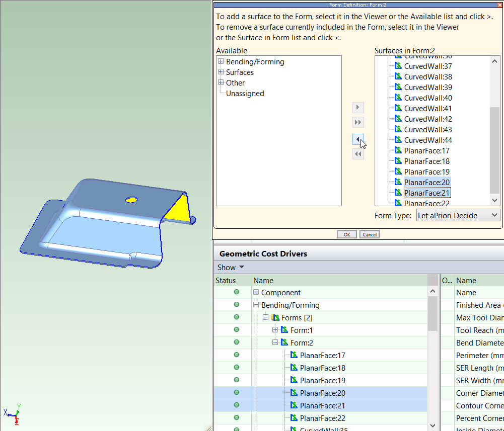Select PlanarFace:17 in the Surfaces in Form list
The width and height of the screenshot is (504, 431).
[426, 151]
